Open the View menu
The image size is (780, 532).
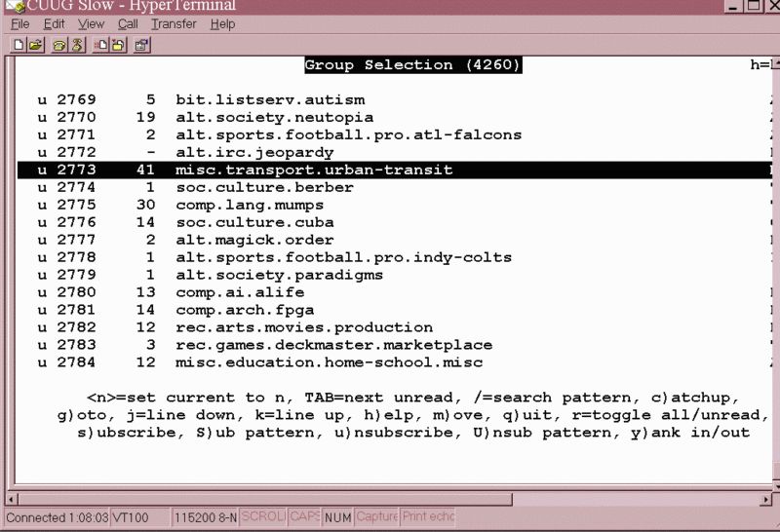[91, 23]
